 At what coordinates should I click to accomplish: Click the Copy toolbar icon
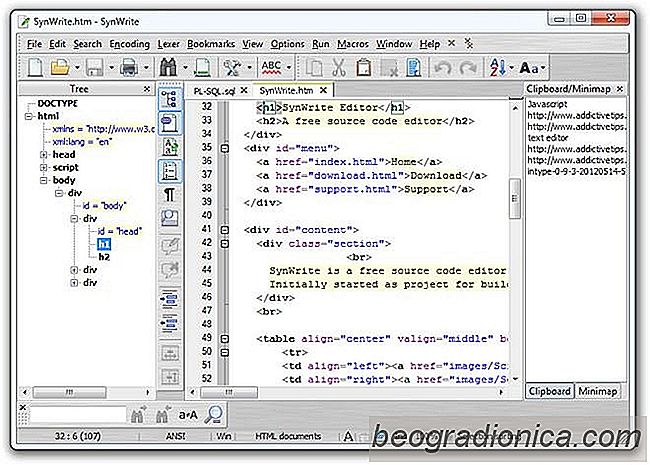[x=314, y=67]
